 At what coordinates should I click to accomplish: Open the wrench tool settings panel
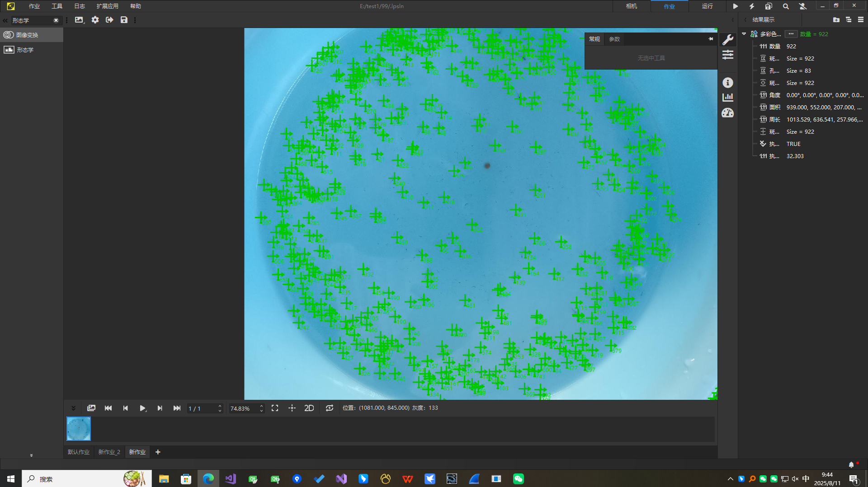pos(727,40)
